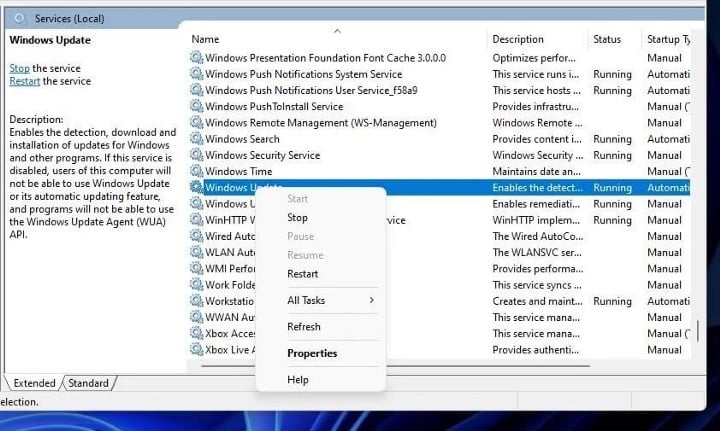Sort by the Startup Type column header
Viewport: 720px width, 431px height.
coord(669,39)
